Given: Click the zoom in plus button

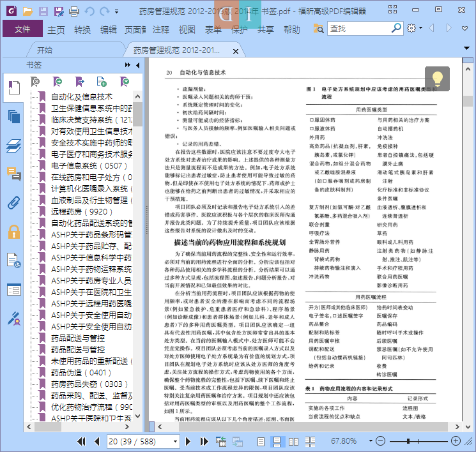Looking at the screenshot, I should coord(456,441).
